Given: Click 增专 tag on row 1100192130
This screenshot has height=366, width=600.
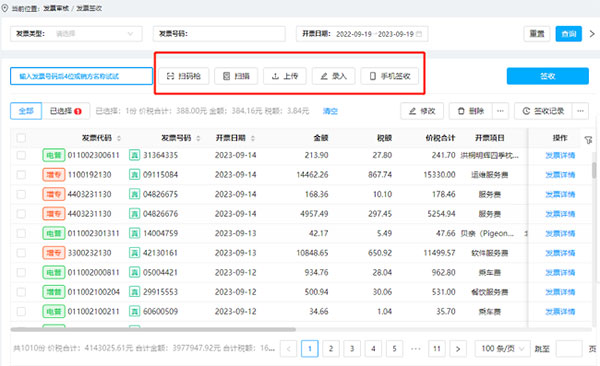Looking at the screenshot, I should pyautogui.click(x=54, y=175).
